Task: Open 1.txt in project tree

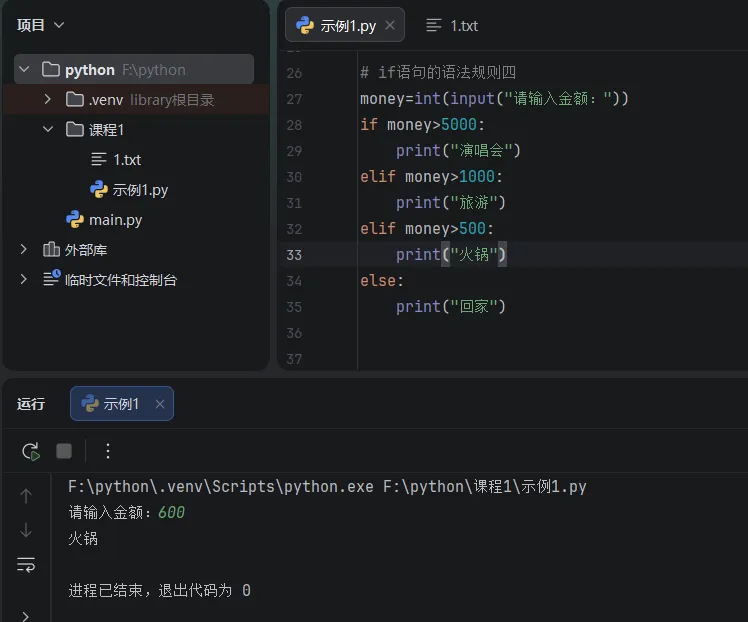Action: click(116, 159)
